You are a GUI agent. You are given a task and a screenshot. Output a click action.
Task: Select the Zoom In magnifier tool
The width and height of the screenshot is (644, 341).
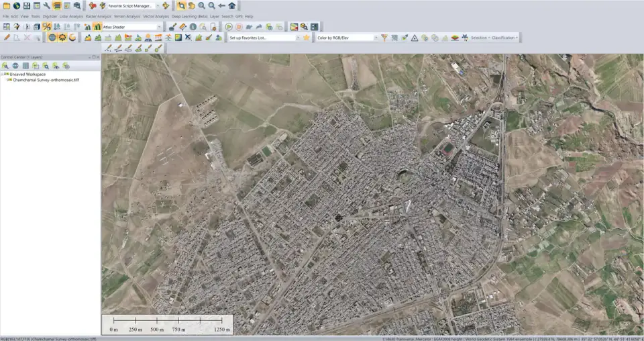tap(202, 6)
